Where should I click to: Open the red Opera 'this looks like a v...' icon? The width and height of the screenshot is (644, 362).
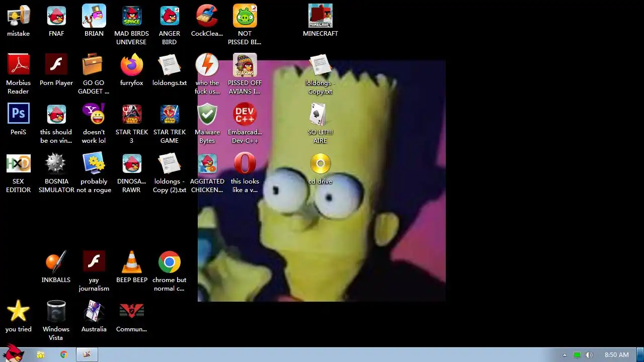tap(245, 173)
